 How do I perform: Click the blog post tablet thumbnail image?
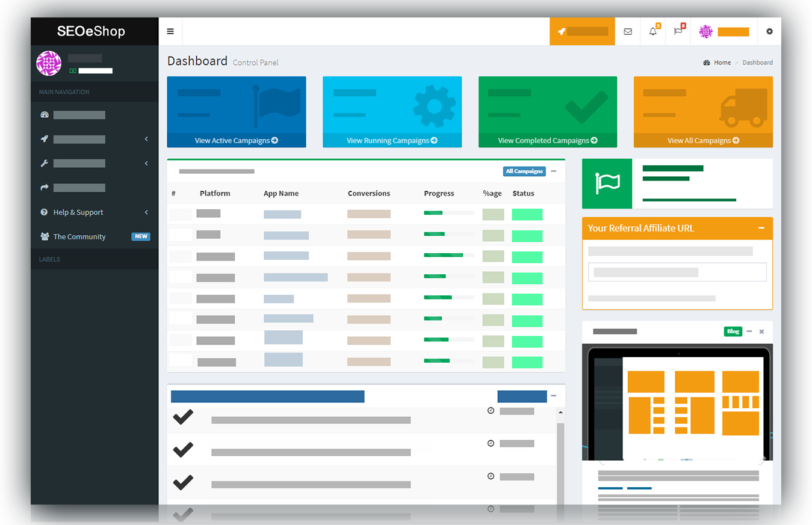[677, 402]
